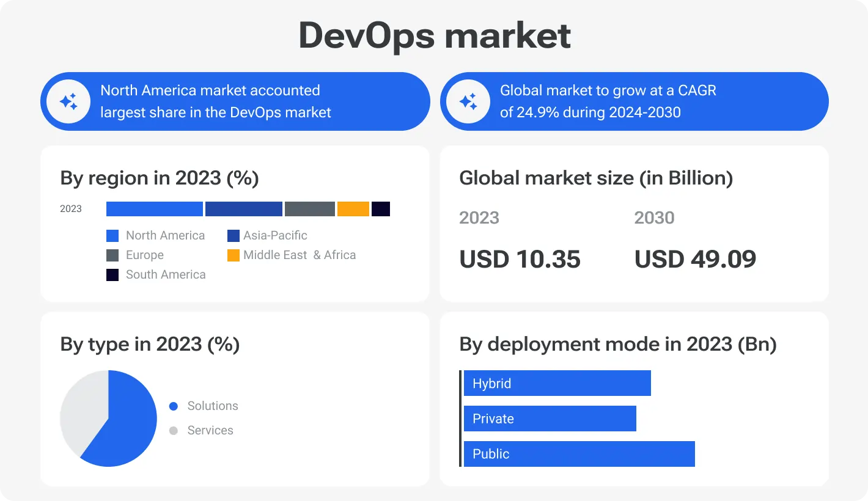
Task: Expand the By type in 2023 section
Action: pyautogui.click(x=149, y=344)
